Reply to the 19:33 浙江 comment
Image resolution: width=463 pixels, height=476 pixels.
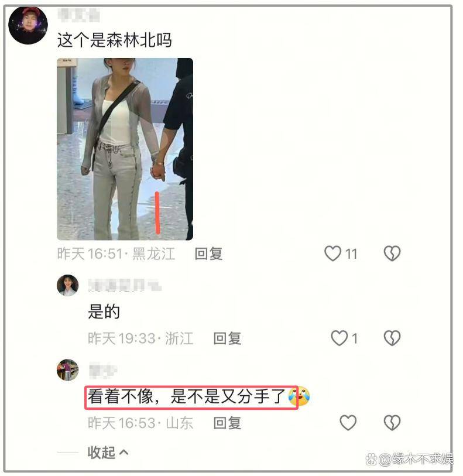point(227,338)
